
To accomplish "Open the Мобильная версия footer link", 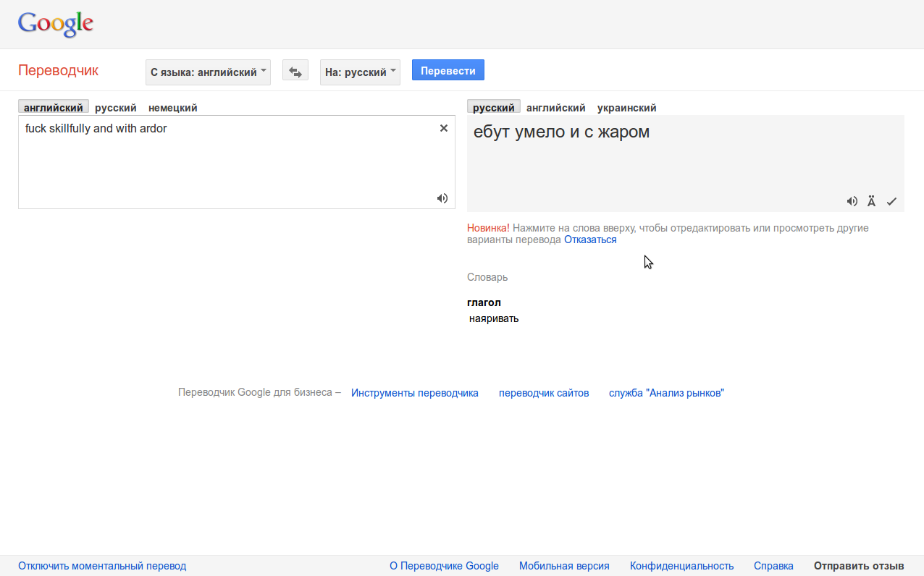I will (x=564, y=566).
